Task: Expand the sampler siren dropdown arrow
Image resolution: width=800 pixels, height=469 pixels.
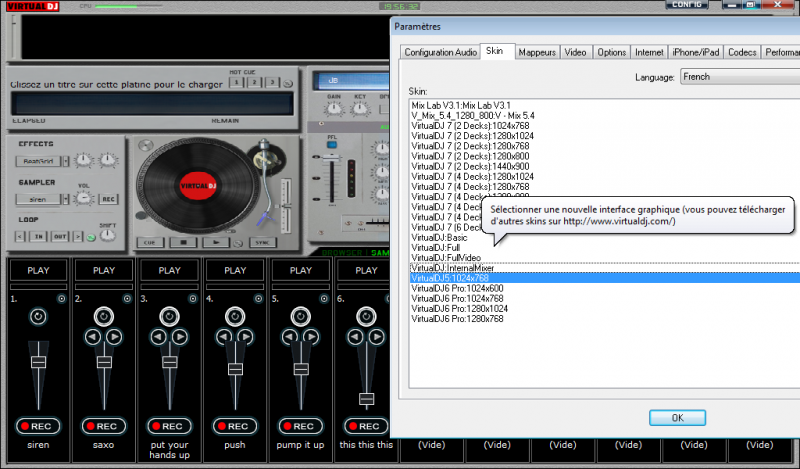Action: (64, 200)
